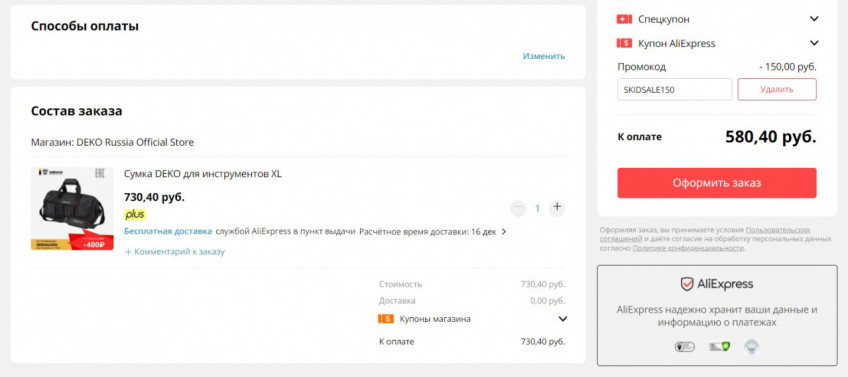The width and height of the screenshot is (848, 377).
Task: Click the Промокод label
Action: point(641,67)
